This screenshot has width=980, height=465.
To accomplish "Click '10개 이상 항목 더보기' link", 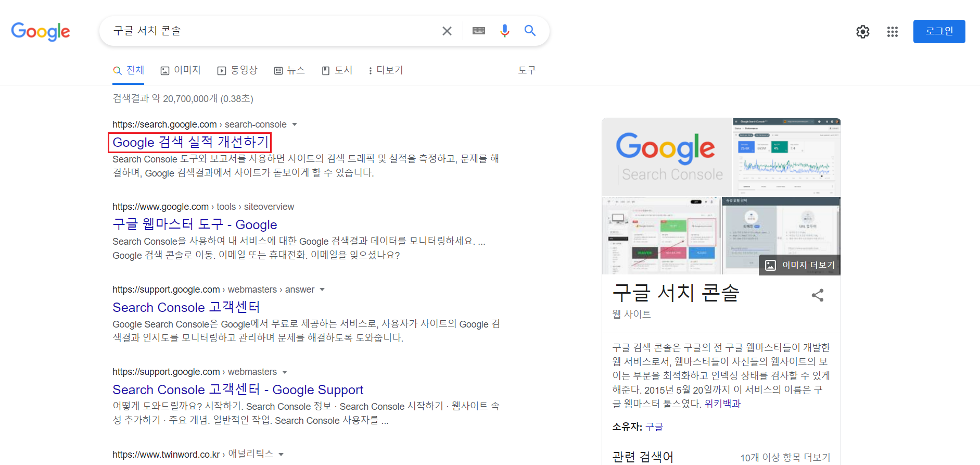I will [x=785, y=457].
